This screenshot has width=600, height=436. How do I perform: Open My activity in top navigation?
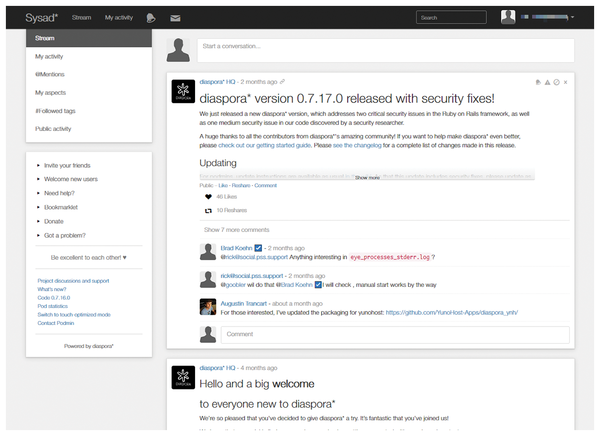(x=119, y=18)
